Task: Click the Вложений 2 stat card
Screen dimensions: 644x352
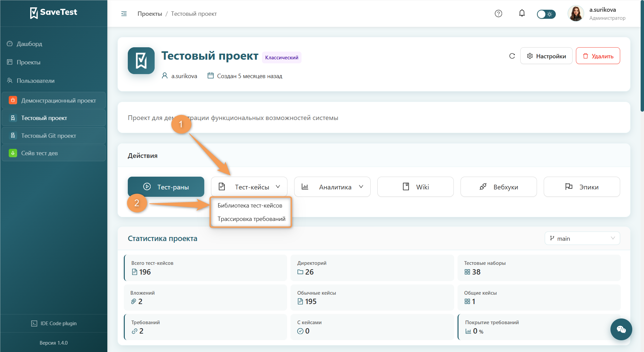Action: 205,297
